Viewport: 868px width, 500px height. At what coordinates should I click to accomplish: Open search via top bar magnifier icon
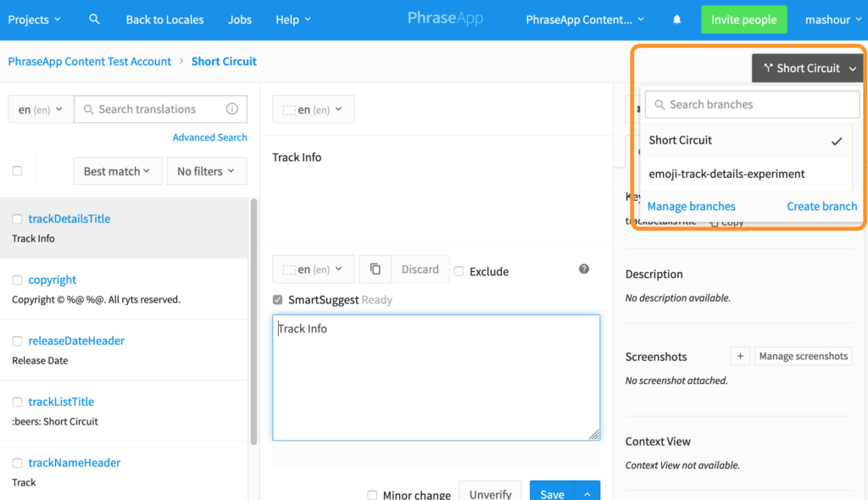(x=94, y=19)
